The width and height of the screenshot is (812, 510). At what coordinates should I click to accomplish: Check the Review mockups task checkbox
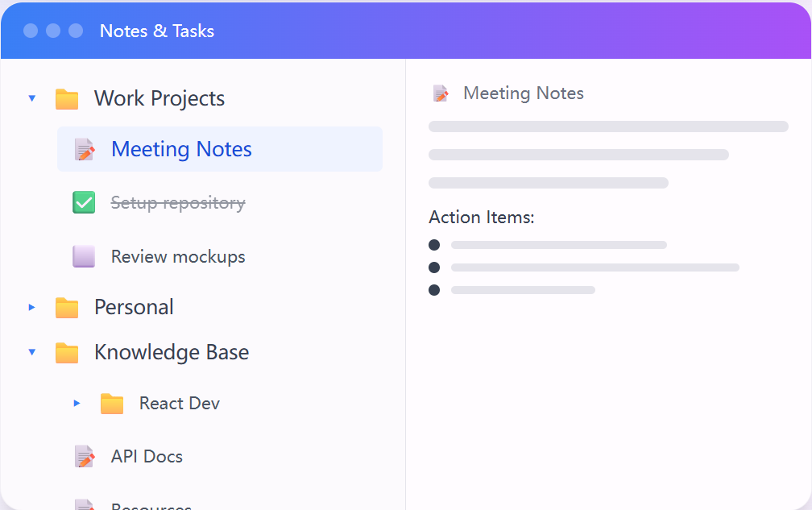click(84, 257)
